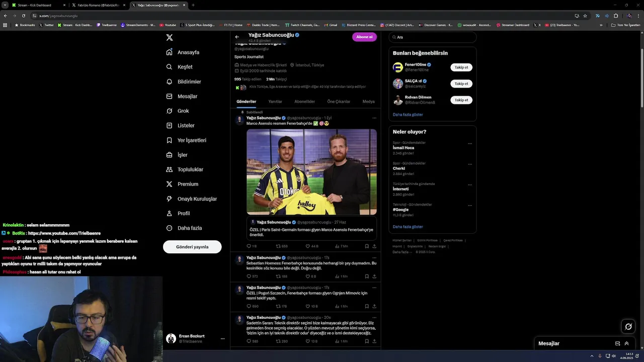Switch to Fabrizio Romano browser tab
The height and width of the screenshot is (362, 644).
coord(99,5)
